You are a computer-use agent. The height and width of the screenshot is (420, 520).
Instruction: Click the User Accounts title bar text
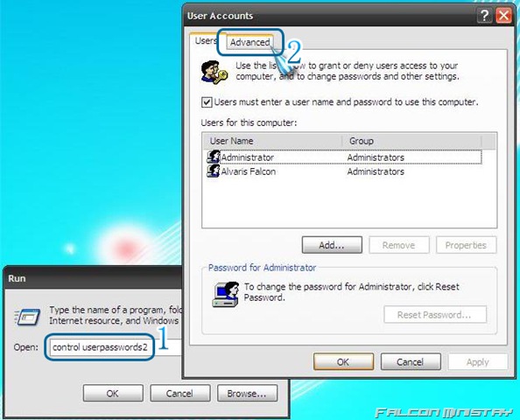pyautogui.click(x=220, y=16)
